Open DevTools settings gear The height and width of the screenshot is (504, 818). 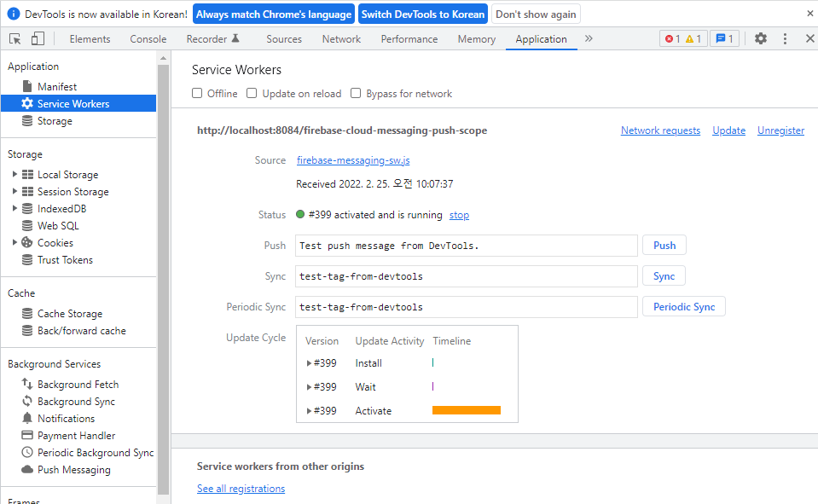point(761,38)
